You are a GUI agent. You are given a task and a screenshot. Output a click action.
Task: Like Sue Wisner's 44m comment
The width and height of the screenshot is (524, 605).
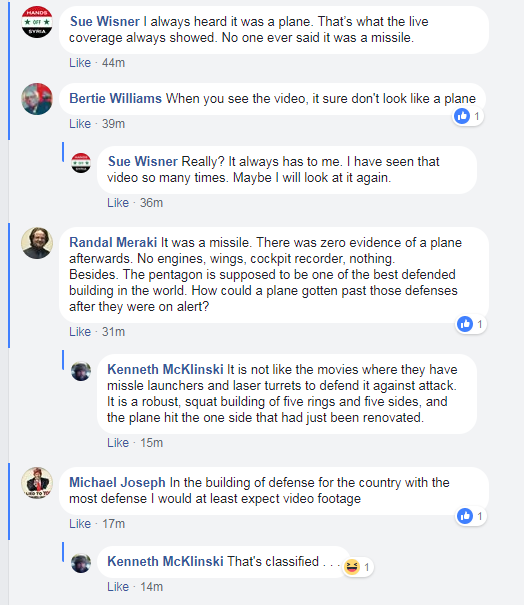tap(80, 63)
